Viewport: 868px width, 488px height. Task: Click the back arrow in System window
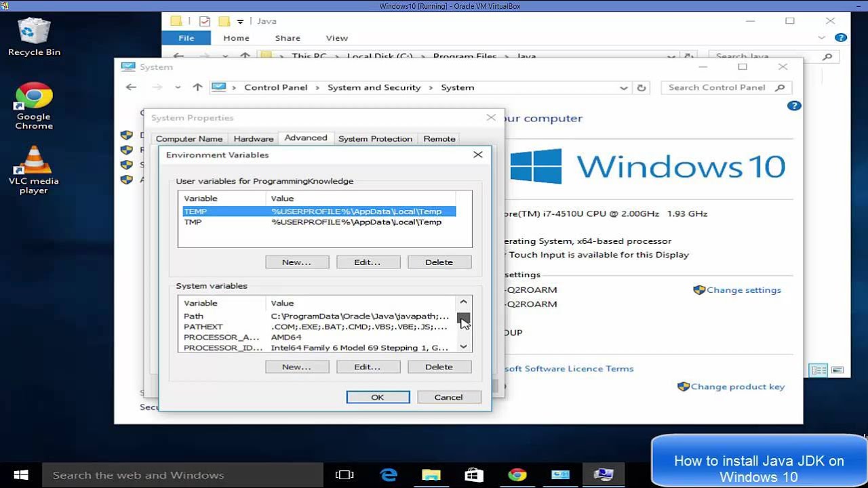pyautogui.click(x=131, y=87)
